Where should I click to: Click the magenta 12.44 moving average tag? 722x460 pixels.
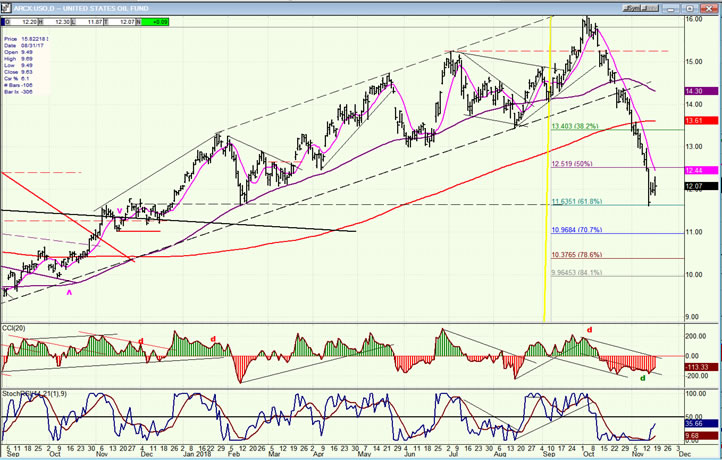coord(701,170)
